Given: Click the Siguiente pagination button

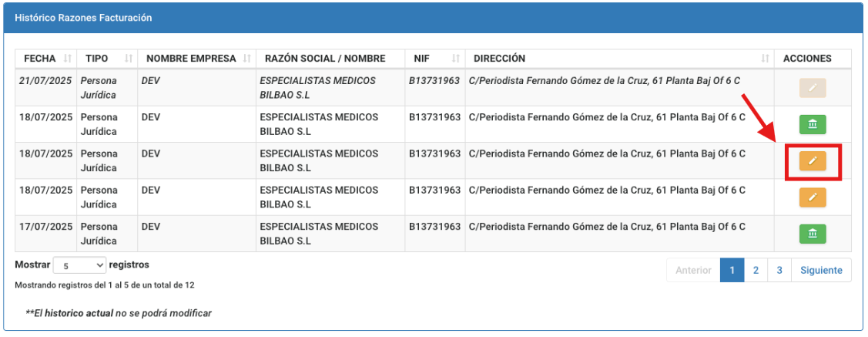Looking at the screenshot, I should pyautogui.click(x=821, y=271).
